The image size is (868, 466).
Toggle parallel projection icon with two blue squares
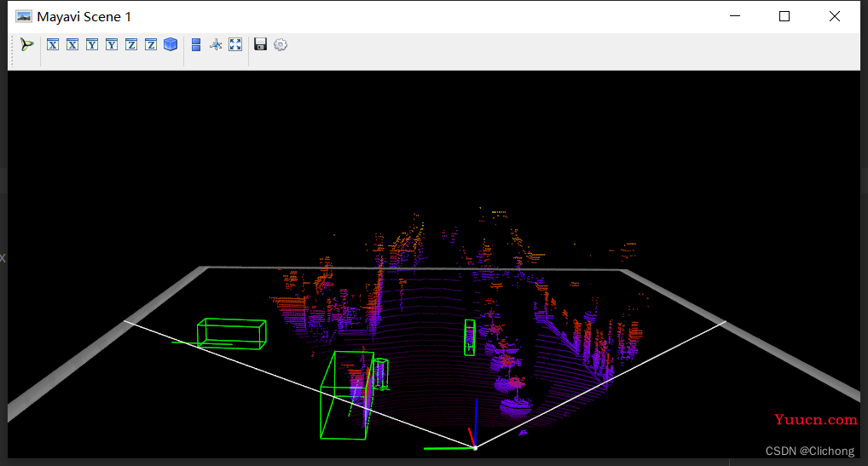196,45
